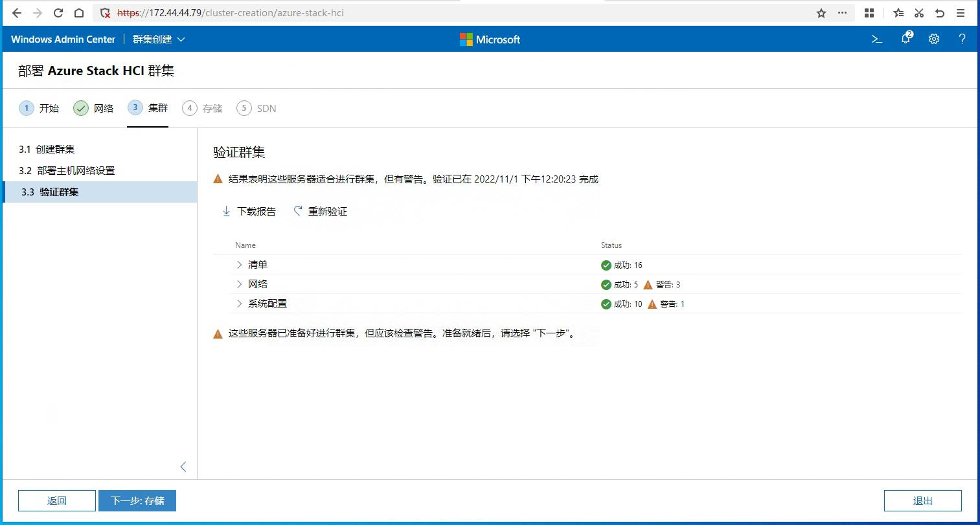
Task: Proceed with 下一步: 存储 button
Action: click(x=137, y=500)
